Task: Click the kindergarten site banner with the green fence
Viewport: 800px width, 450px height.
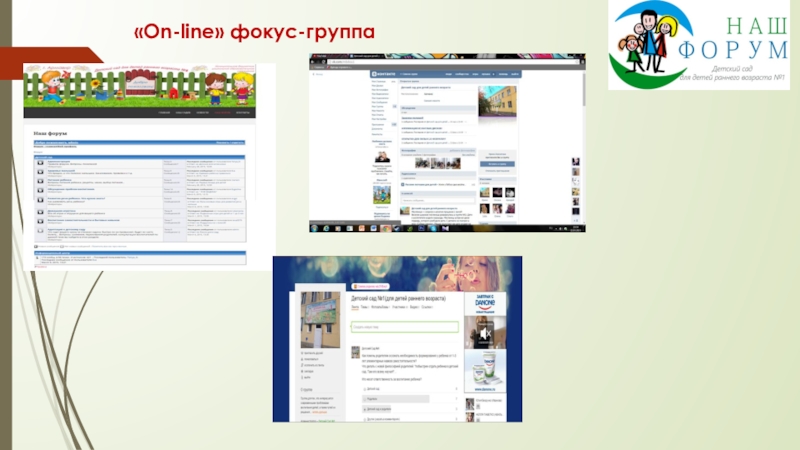Action: point(139,85)
